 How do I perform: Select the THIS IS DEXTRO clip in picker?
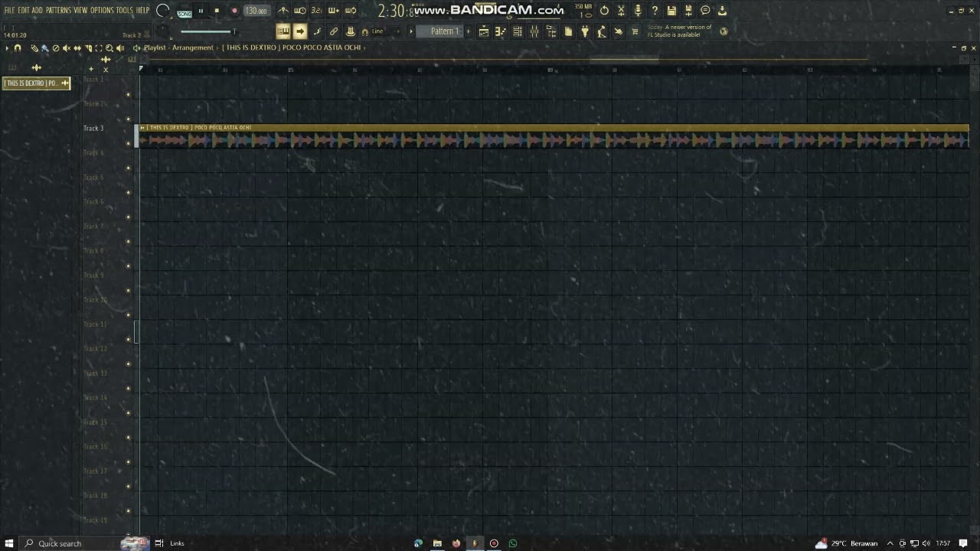(36, 83)
